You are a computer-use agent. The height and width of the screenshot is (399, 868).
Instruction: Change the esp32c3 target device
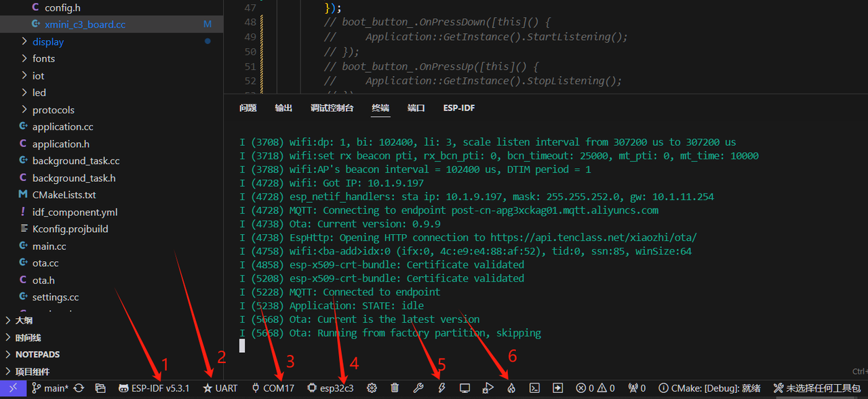pyautogui.click(x=330, y=388)
